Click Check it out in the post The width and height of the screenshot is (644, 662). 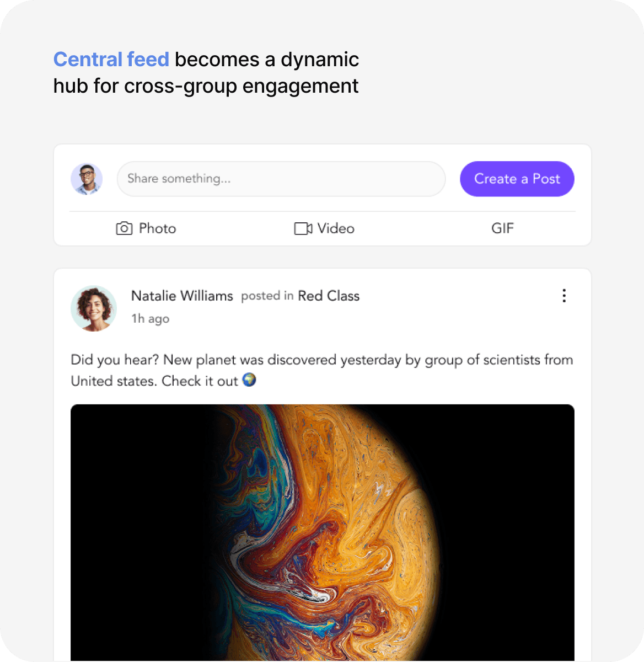coord(200,381)
